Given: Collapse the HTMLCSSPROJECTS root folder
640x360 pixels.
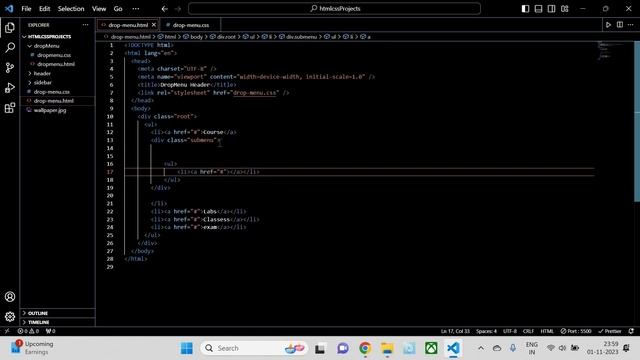Looking at the screenshot, I should coord(49,37).
